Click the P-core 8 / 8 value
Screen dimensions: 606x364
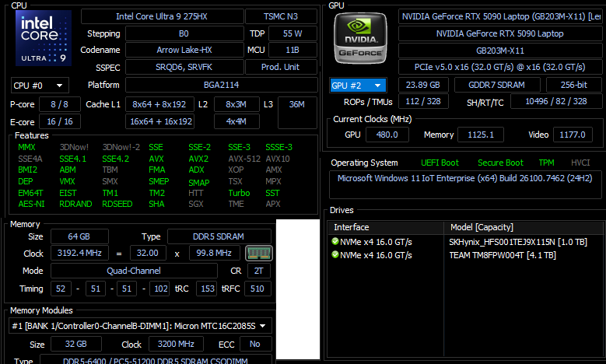point(60,104)
